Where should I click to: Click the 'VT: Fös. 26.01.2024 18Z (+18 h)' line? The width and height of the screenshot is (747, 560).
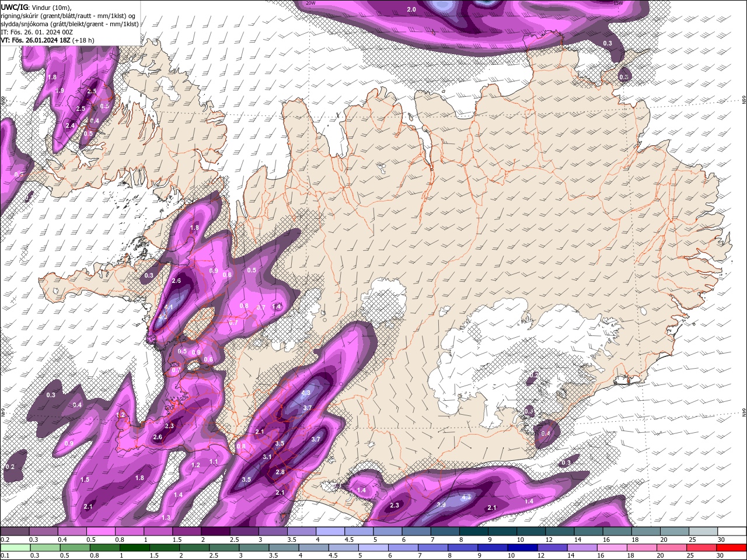[47, 40]
